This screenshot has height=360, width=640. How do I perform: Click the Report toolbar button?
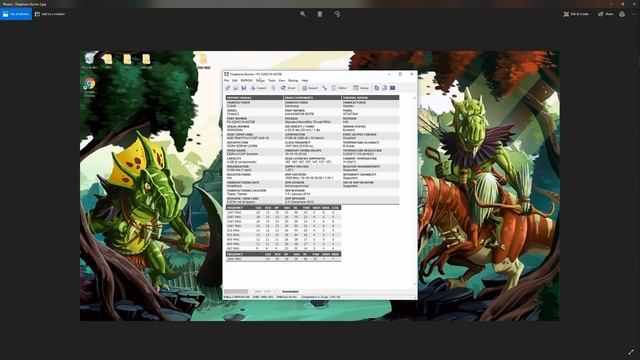[x=310, y=88]
